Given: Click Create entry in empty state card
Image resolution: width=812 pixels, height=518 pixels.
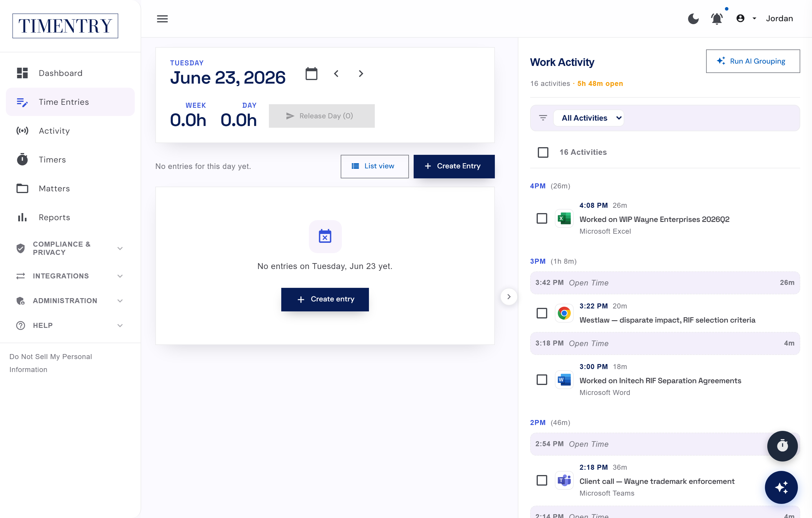Looking at the screenshot, I should (x=325, y=299).
